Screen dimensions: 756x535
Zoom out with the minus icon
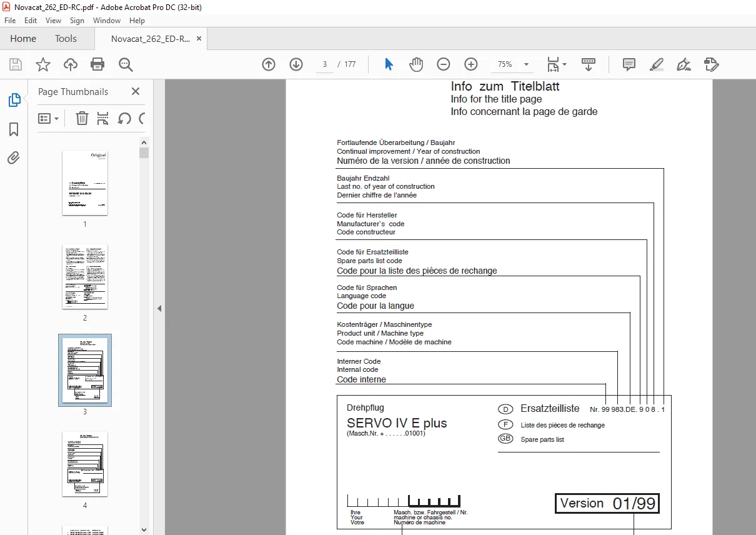[444, 64]
